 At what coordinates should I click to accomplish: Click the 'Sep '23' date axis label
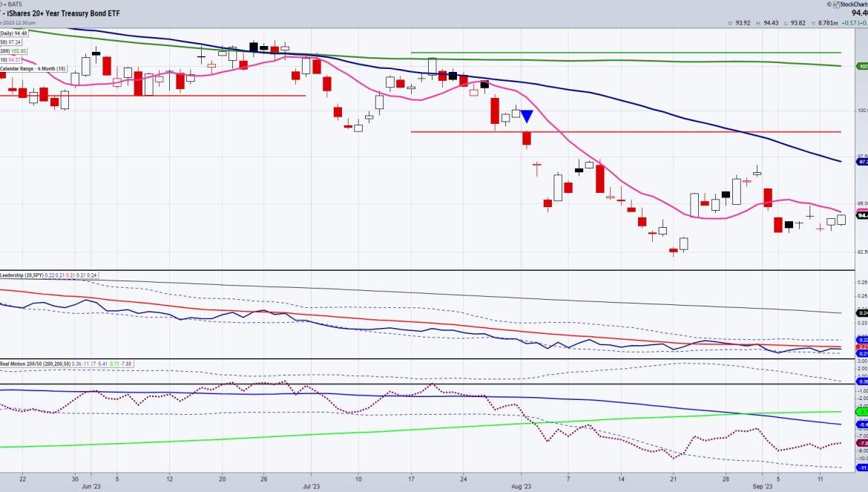762,487
